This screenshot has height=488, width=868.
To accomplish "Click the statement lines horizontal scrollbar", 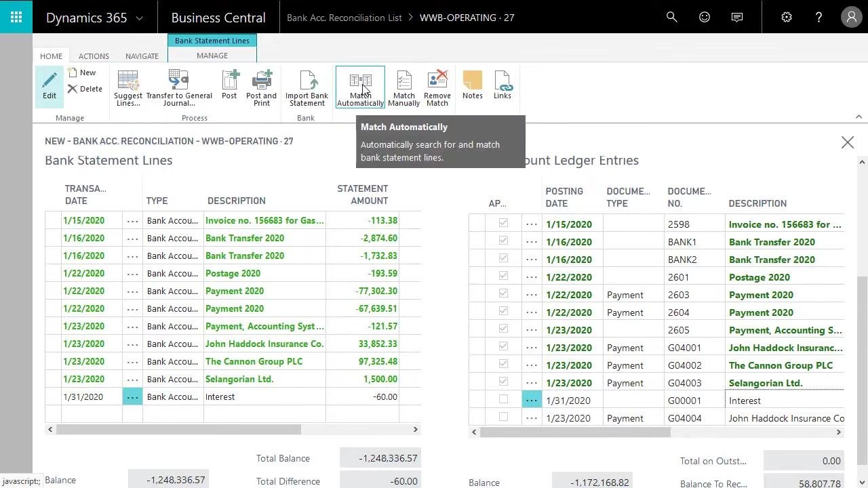I will pyautogui.click(x=179, y=429).
